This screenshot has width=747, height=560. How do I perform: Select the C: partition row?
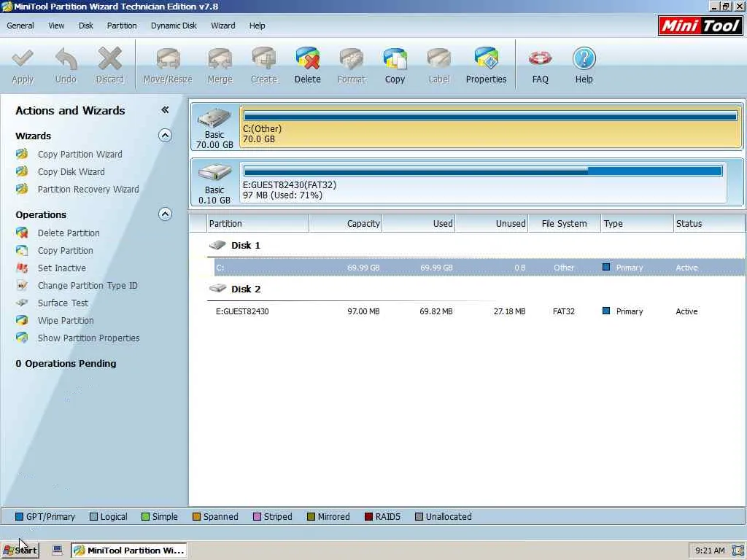479,268
